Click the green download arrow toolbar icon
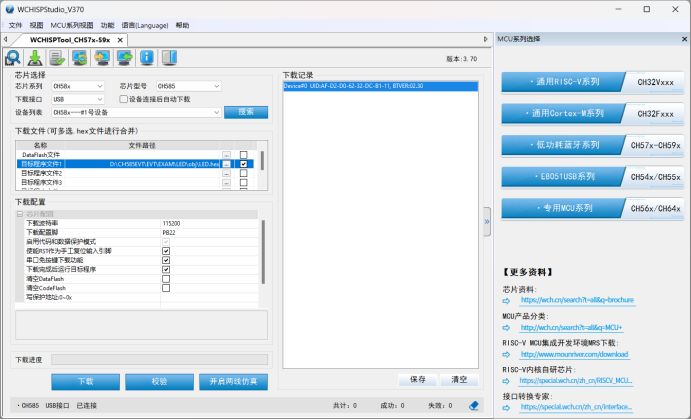 (x=35, y=58)
